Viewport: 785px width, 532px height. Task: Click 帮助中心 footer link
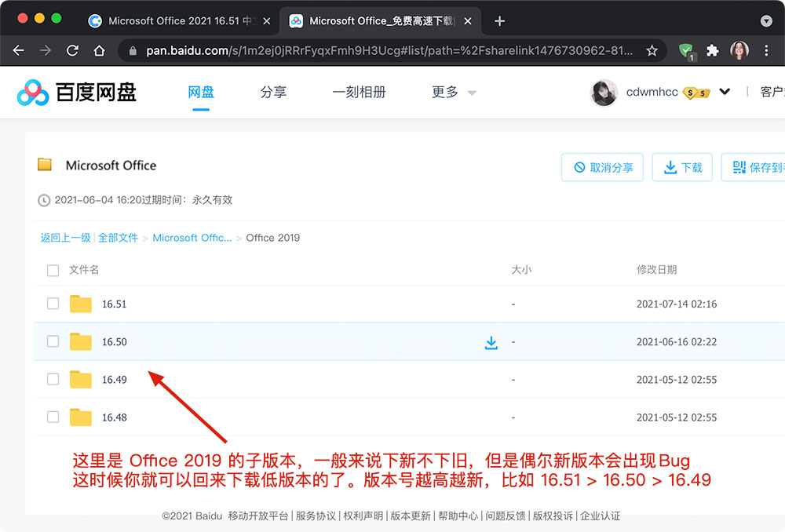click(x=458, y=516)
